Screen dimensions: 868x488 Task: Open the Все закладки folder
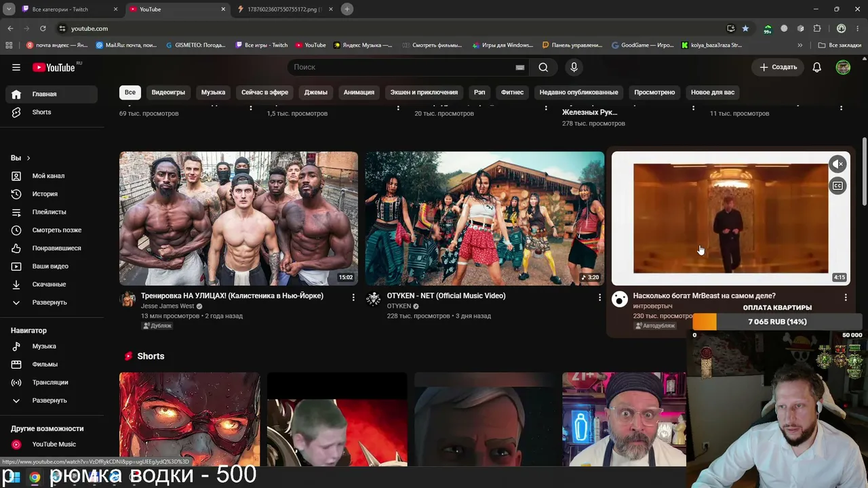[840, 45]
